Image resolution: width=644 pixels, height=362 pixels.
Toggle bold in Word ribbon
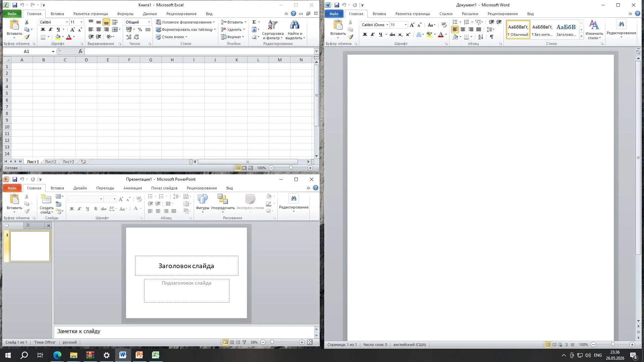point(365,35)
